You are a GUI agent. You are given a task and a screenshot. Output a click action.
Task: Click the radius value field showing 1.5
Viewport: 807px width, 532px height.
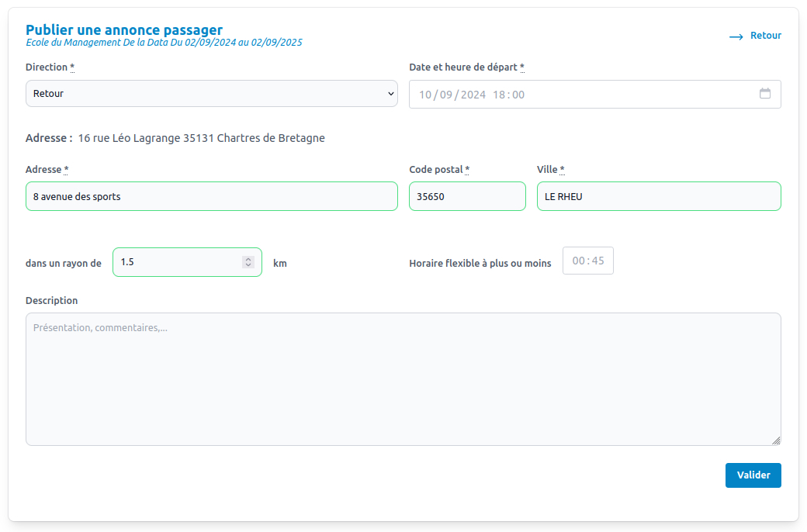coord(178,262)
